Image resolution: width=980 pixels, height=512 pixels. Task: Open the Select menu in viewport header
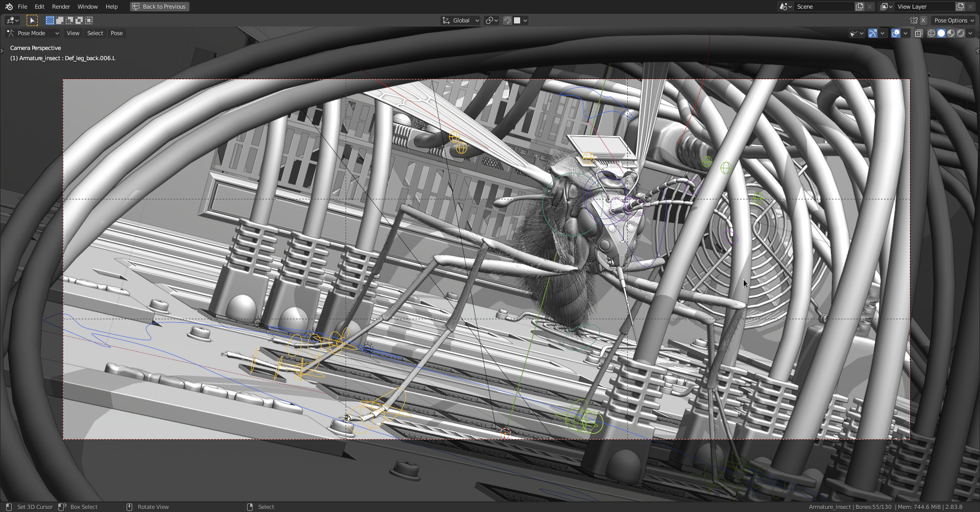coord(95,33)
